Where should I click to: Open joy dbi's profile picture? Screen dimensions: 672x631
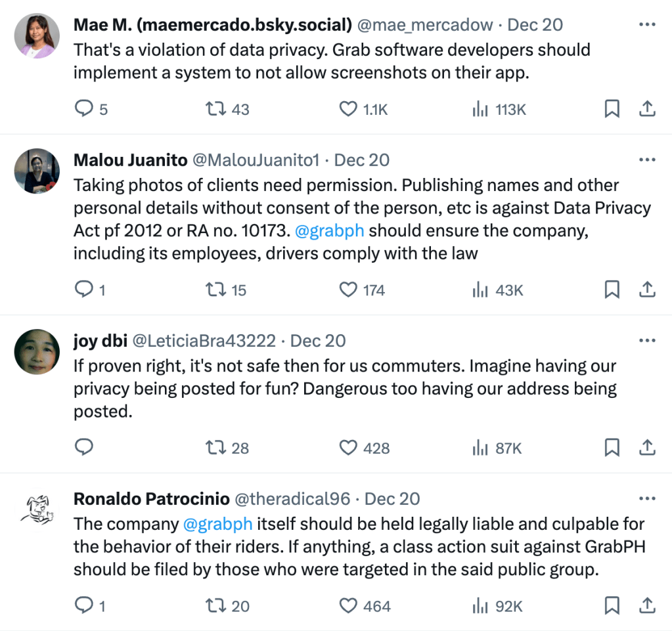(37, 352)
